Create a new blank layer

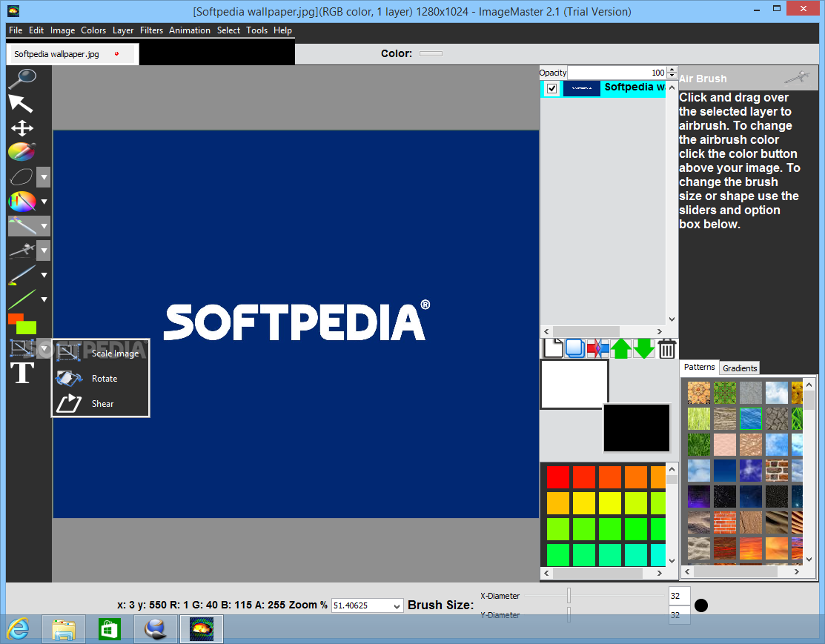553,348
